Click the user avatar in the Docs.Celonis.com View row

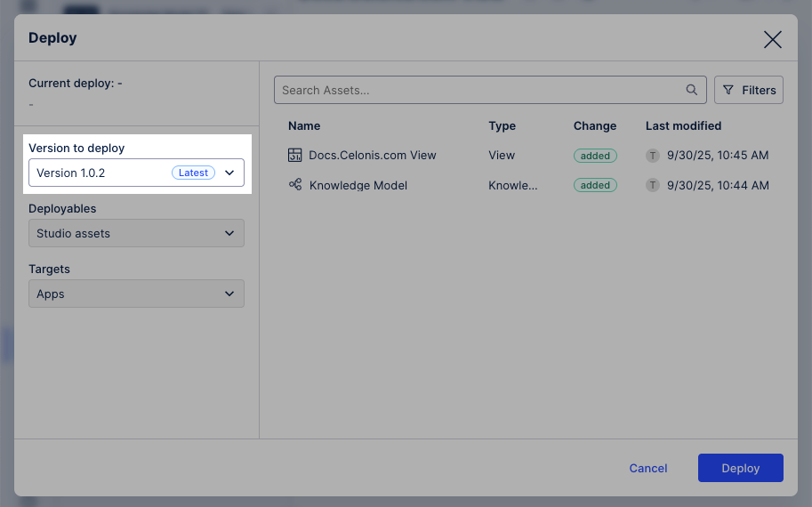[x=653, y=156]
